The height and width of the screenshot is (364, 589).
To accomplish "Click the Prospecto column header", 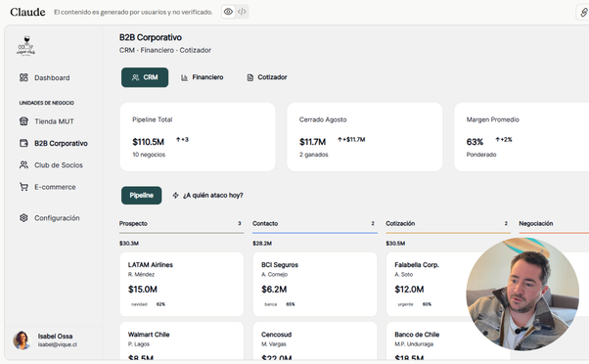I will coord(133,223).
